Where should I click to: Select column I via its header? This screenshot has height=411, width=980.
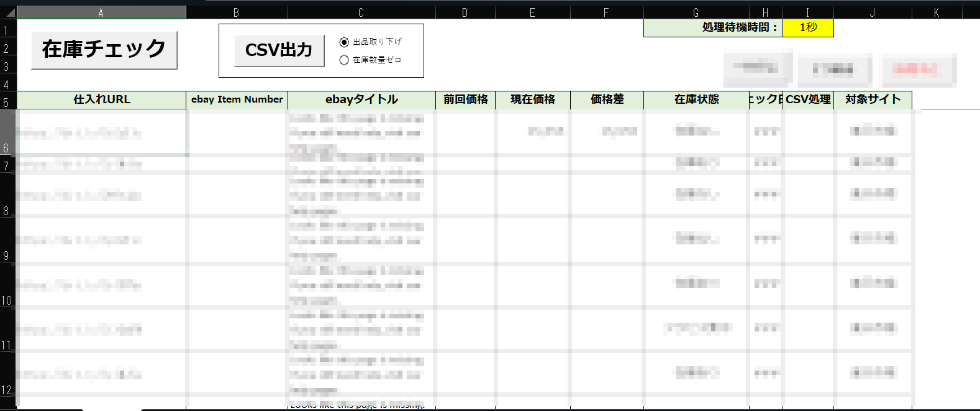click(x=808, y=12)
